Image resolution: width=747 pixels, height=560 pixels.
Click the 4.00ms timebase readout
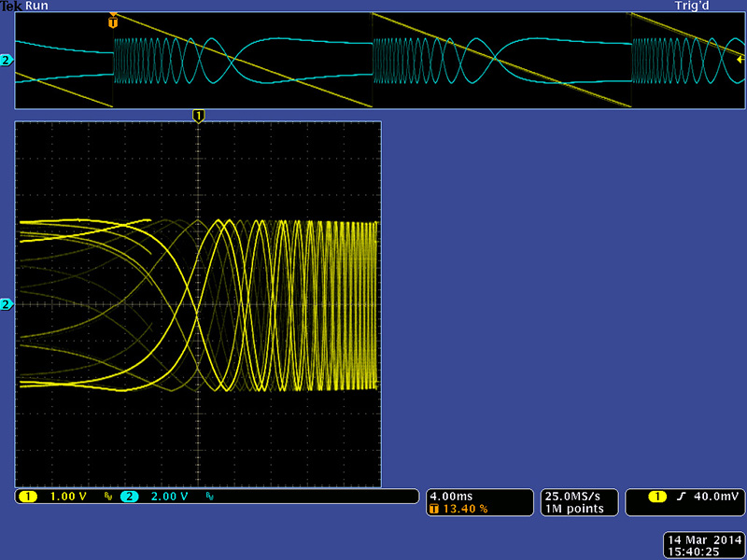coord(450,497)
